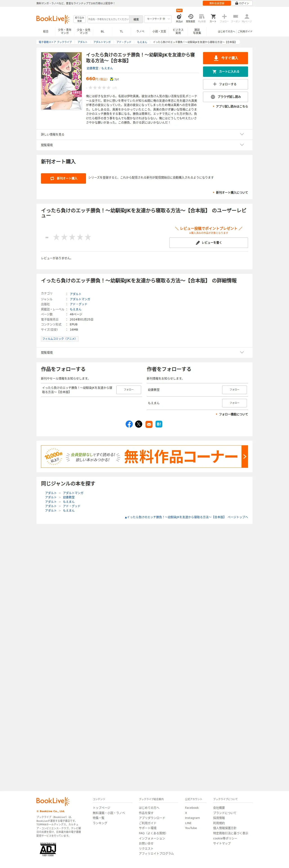Open breadcrumb アダルトマンガ link
The width and height of the screenshot is (289, 868).
tap(102, 42)
